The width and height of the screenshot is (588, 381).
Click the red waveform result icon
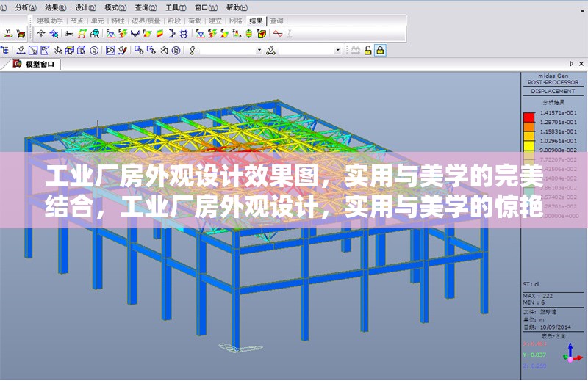coord(278,34)
